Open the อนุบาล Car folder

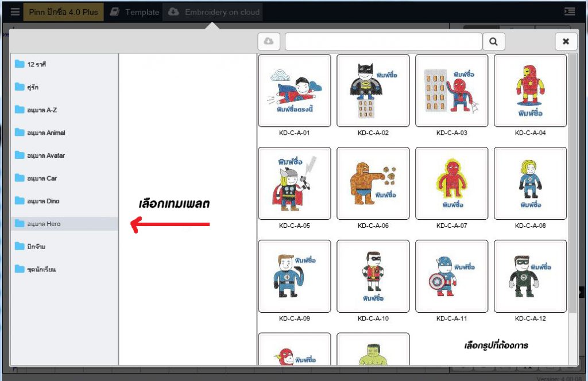tap(64, 178)
